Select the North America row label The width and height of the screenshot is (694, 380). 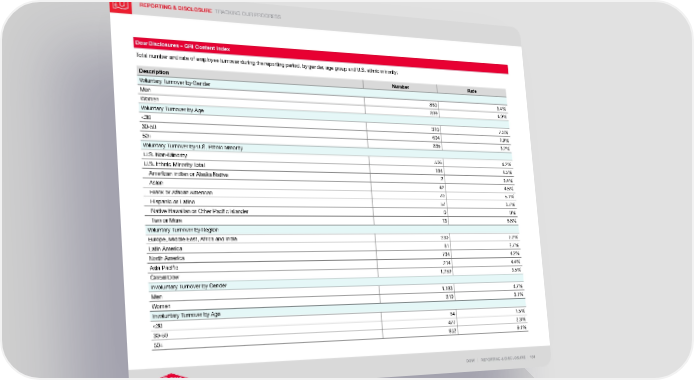(167, 258)
